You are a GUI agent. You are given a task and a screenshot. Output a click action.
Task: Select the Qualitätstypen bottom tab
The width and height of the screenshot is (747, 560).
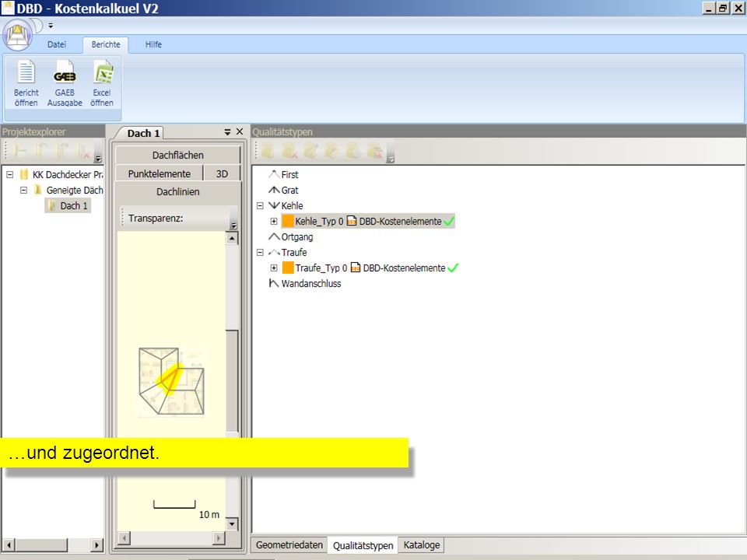363,545
